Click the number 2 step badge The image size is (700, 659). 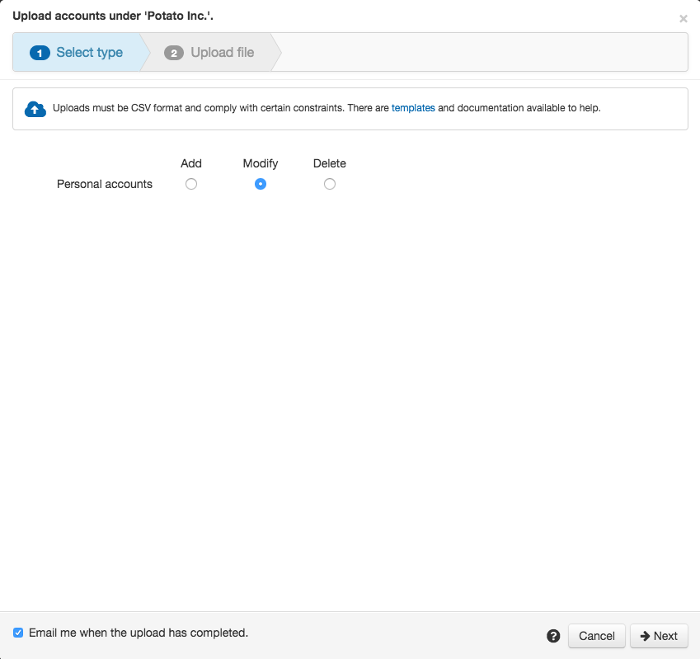pos(174,53)
